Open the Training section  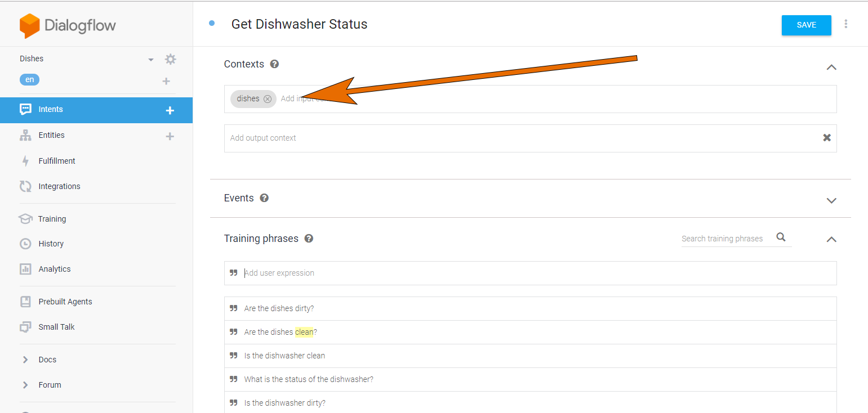point(52,219)
